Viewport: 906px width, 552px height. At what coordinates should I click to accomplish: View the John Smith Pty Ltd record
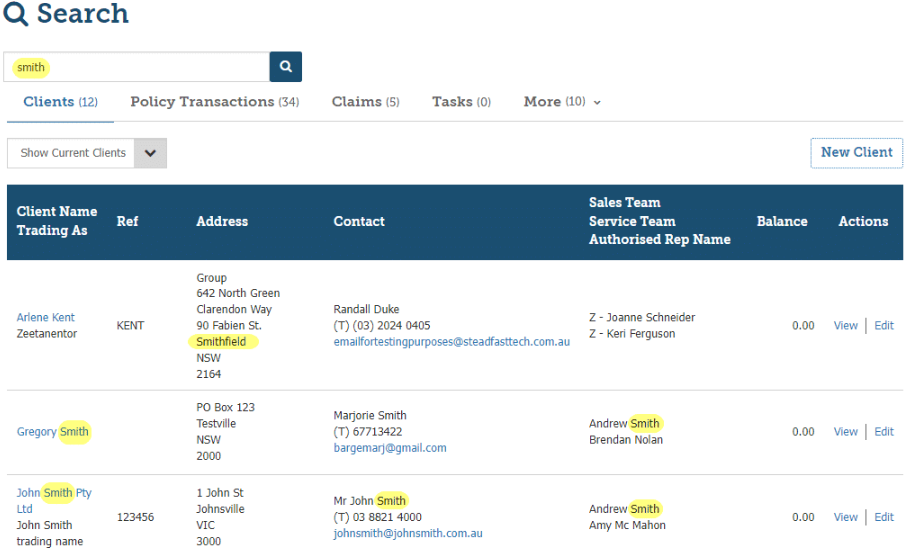846,517
